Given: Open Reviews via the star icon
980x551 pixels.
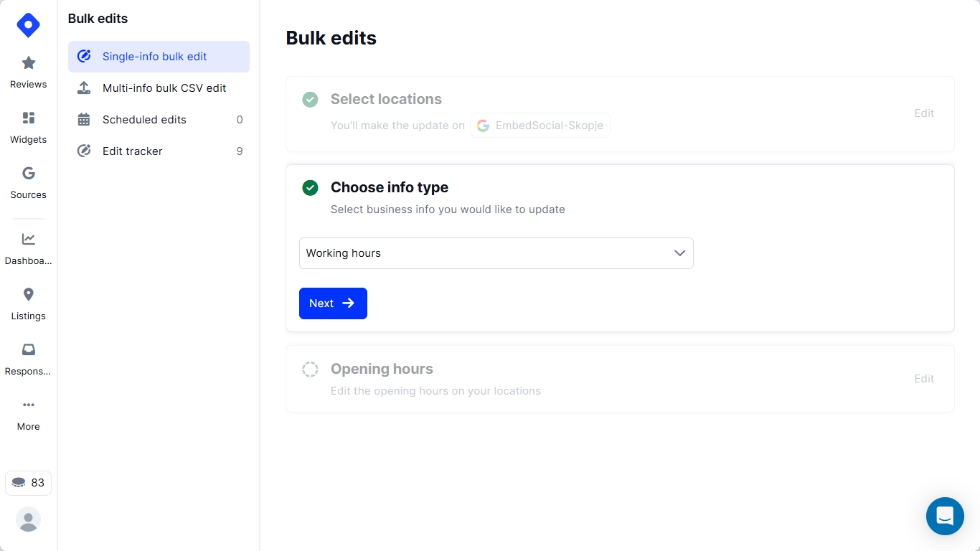Looking at the screenshot, I should [x=29, y=63].
